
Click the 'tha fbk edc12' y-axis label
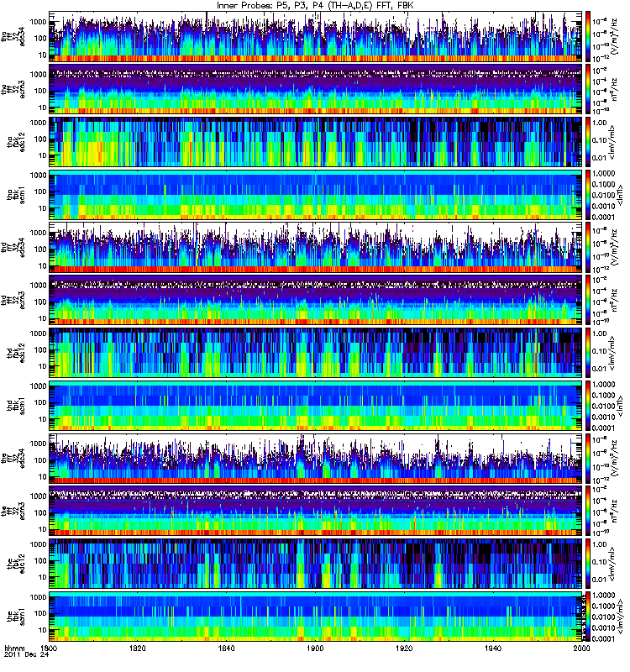(15, 142)
